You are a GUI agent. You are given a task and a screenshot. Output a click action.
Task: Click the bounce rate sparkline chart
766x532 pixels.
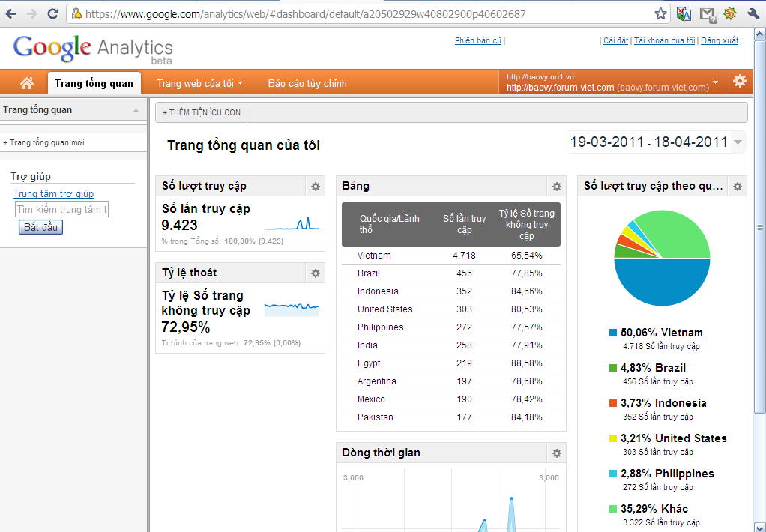tap(292, 309)
